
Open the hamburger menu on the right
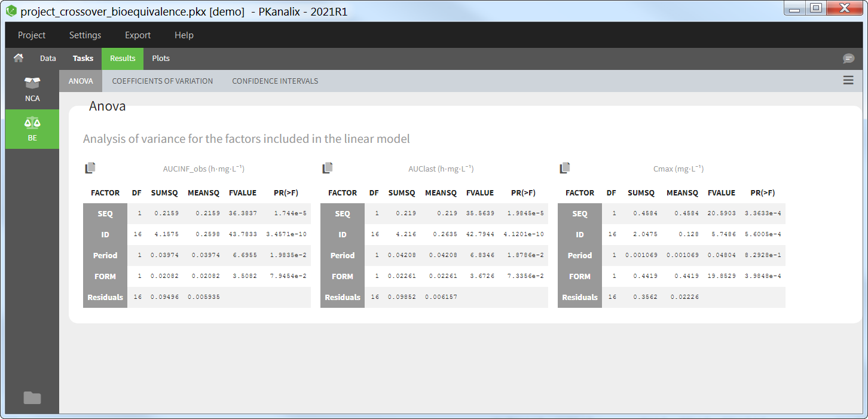click(848, 80)
